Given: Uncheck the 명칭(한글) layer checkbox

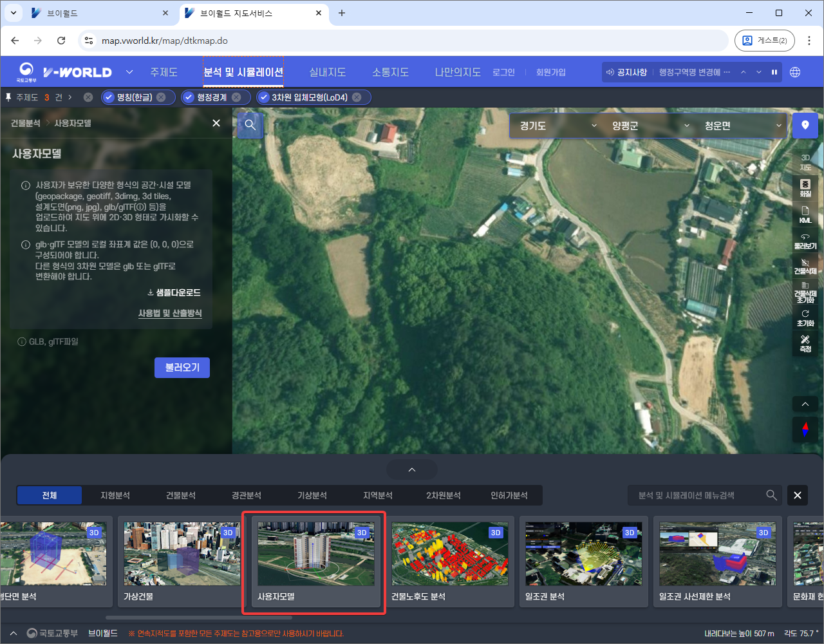Looking at the screenshot, I should [x=109, y=97].
